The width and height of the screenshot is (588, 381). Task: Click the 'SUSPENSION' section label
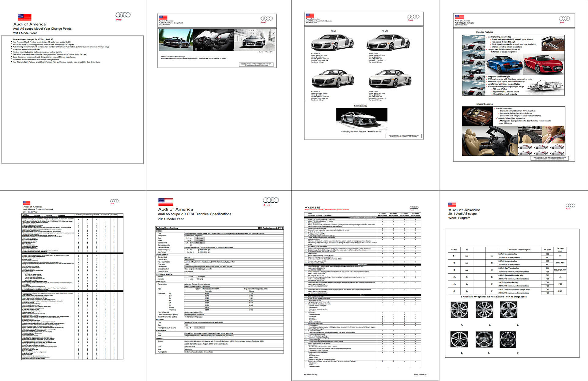161,331
